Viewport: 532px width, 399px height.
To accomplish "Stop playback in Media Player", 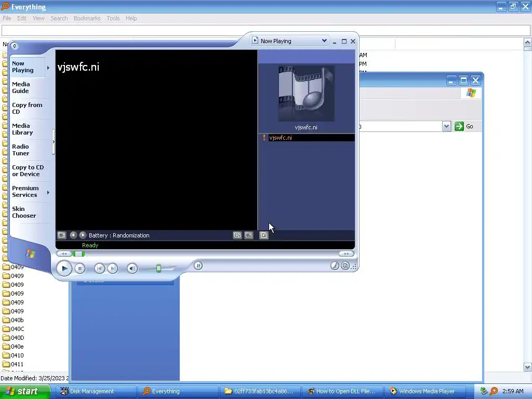I will tap(79, 269).
